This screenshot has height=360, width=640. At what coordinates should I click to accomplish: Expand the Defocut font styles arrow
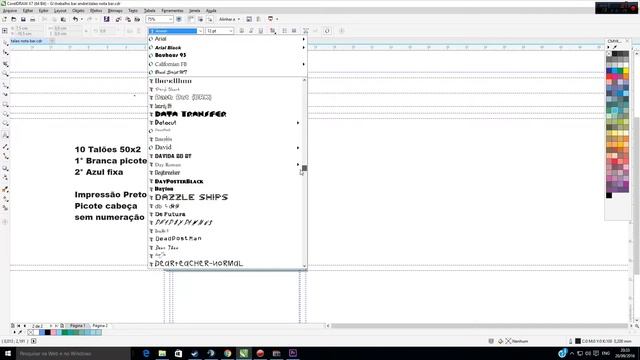click(298, 122)
